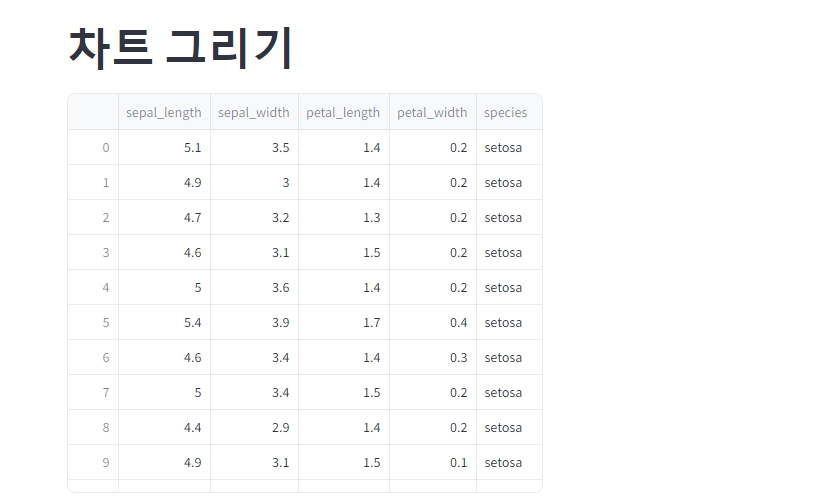Click sepal_width value 3 in row 1

click(254, 182)
